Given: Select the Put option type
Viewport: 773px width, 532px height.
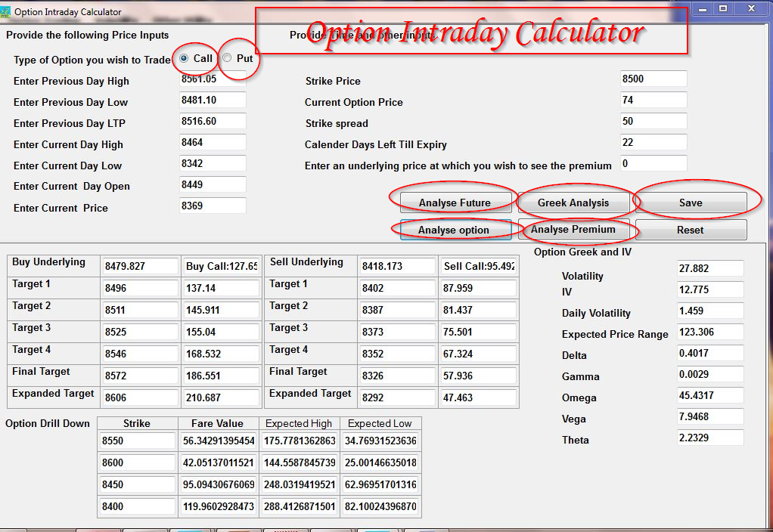Looking at the screenshot, I should coord(226,58).
